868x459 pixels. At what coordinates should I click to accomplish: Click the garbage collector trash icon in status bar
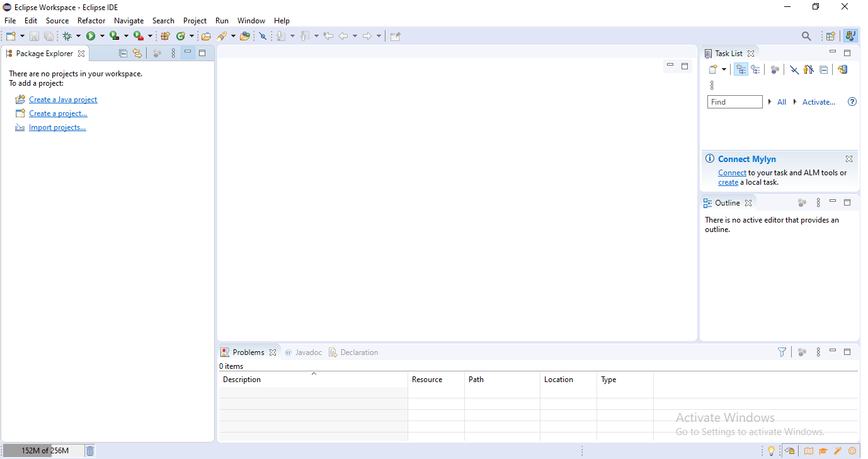[89, 450]
